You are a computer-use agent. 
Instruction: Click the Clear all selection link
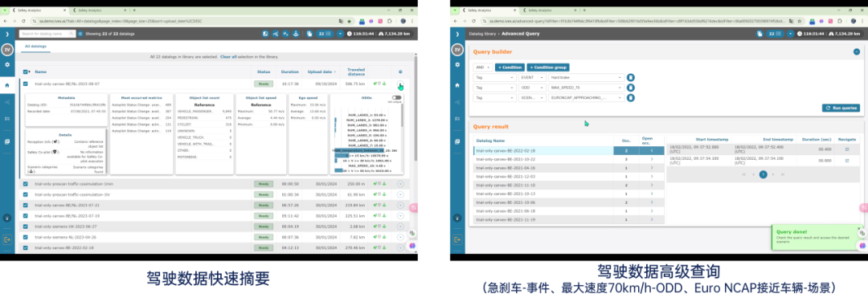228,56
